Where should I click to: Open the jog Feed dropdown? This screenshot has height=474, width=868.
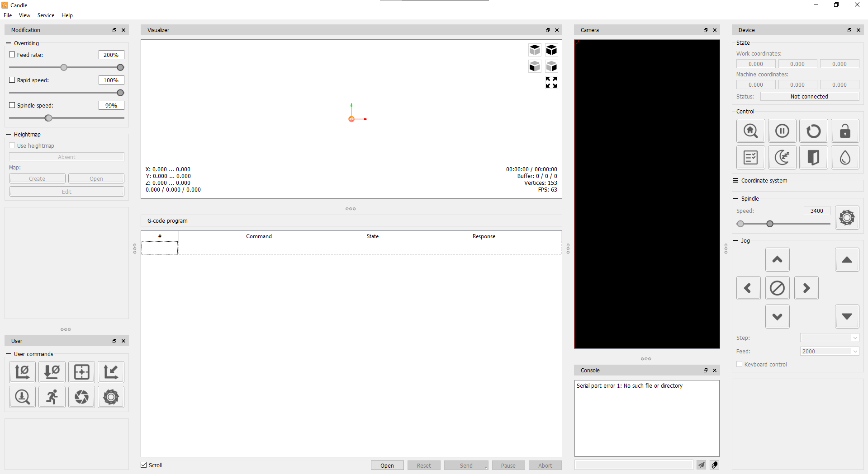pos(829,352)
